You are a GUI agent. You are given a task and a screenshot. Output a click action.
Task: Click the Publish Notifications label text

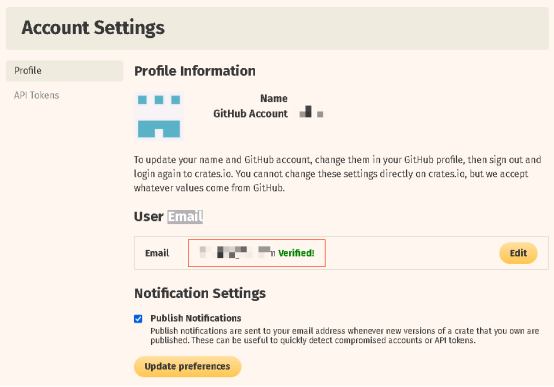(196, 318)
